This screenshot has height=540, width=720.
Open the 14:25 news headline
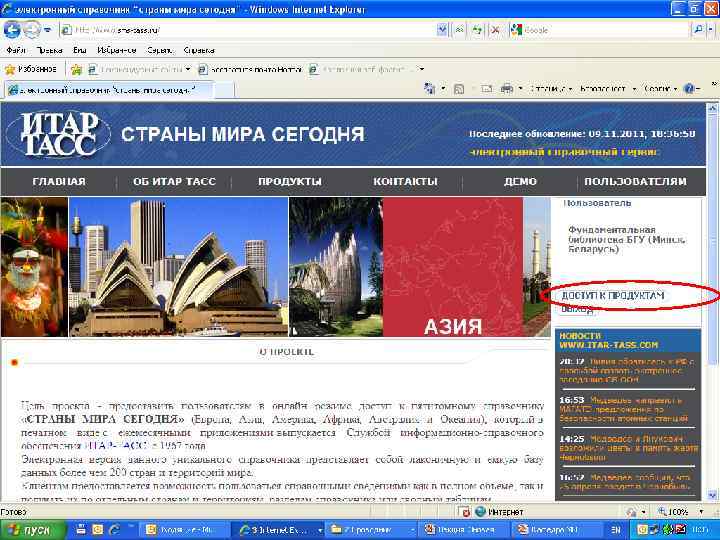tap(629, 448)
